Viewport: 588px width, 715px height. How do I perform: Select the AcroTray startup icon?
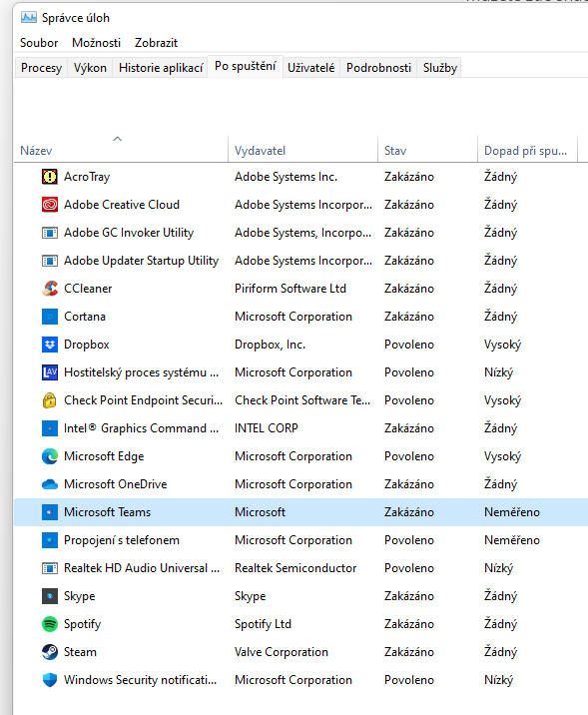pos(50,177)
